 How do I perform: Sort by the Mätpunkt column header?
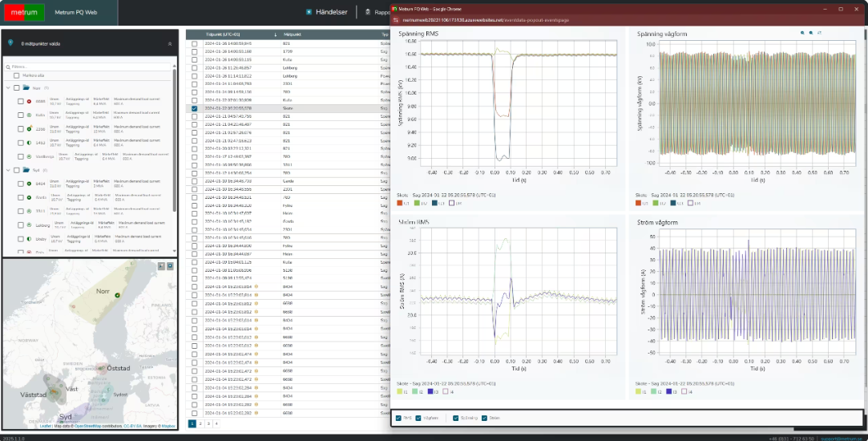pos(292,34)
